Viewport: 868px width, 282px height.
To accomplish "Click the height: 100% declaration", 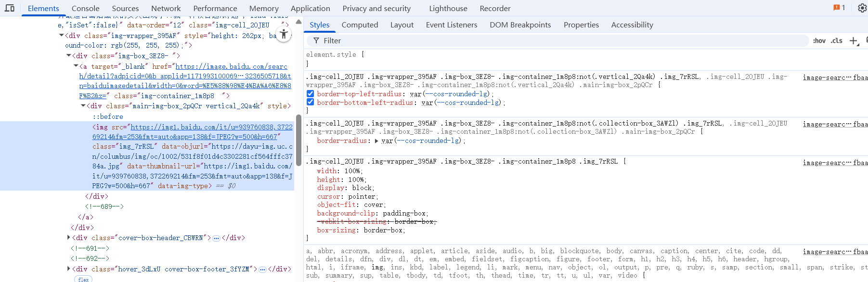I will tap(342, 179).
